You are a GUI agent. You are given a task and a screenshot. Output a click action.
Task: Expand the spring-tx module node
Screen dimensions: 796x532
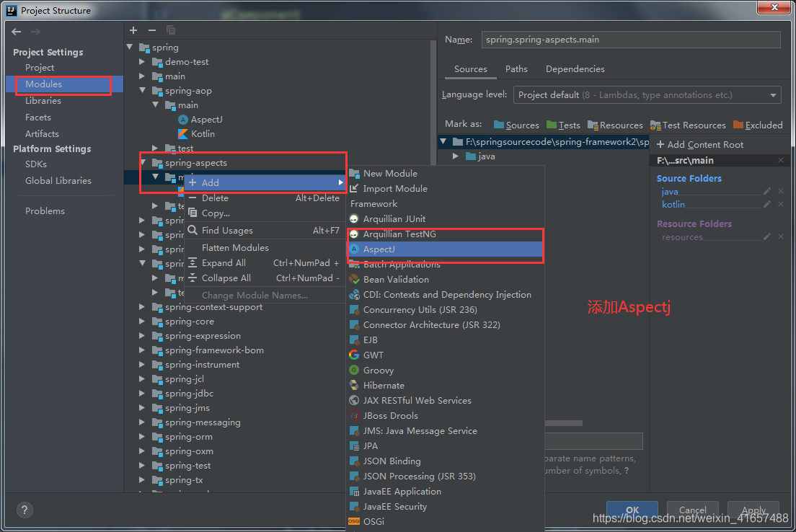[x=142, y=479]
